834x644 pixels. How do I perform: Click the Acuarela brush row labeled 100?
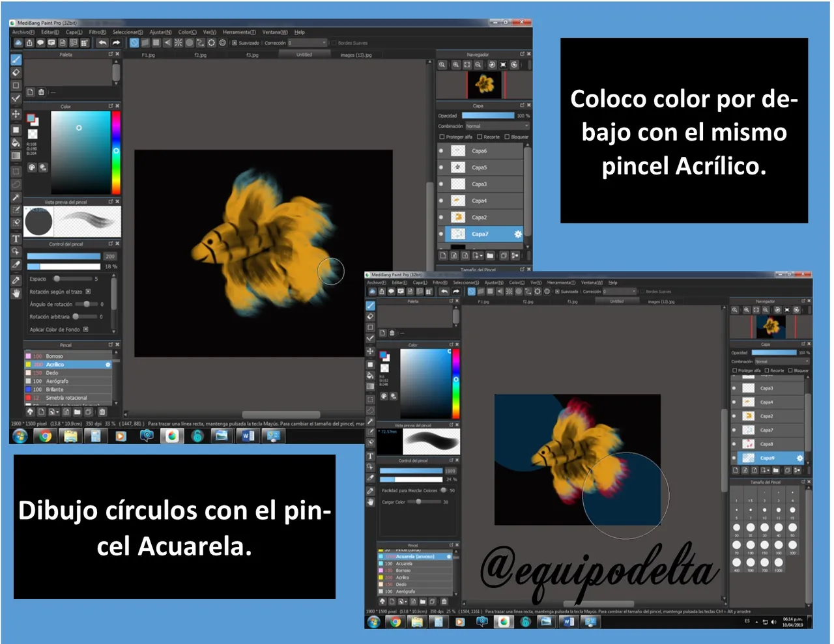pos(415,564)
